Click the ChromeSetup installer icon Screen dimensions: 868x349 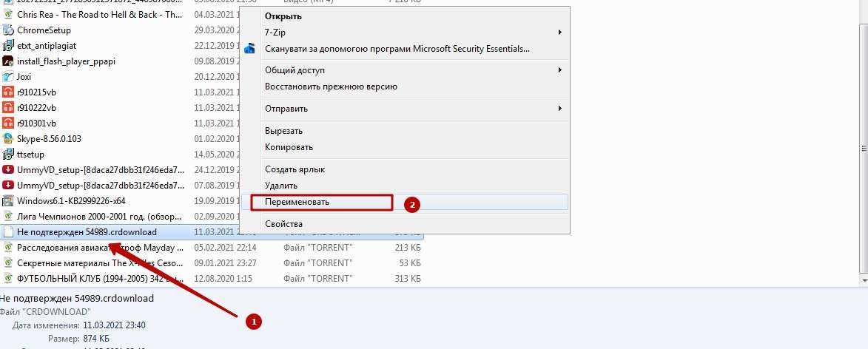pos(8,30)
